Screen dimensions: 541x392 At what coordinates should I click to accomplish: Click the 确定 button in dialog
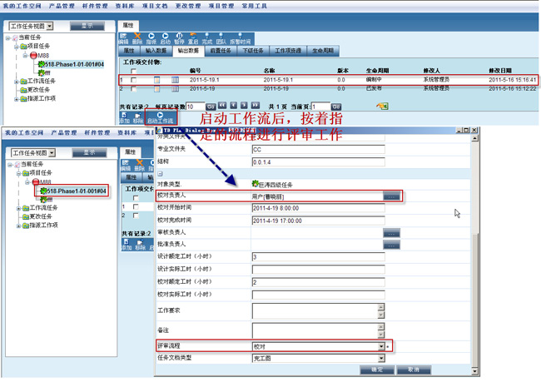point(376,370)
